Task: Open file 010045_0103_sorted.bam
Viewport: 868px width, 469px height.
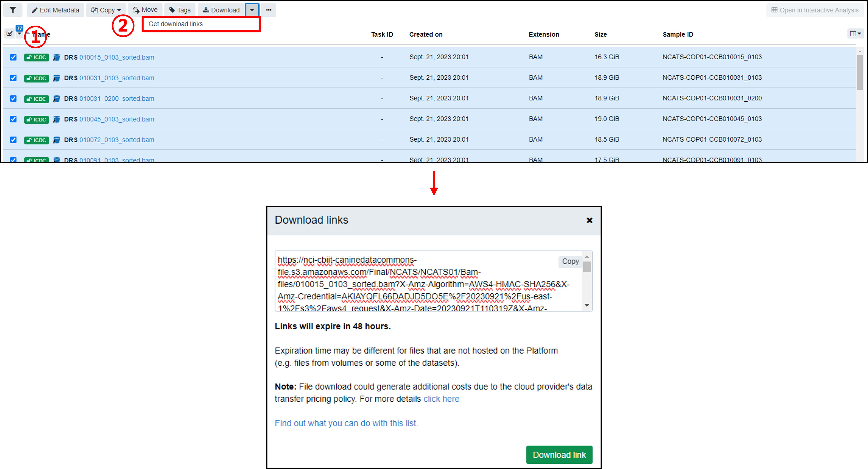Action: pos(117,119)
